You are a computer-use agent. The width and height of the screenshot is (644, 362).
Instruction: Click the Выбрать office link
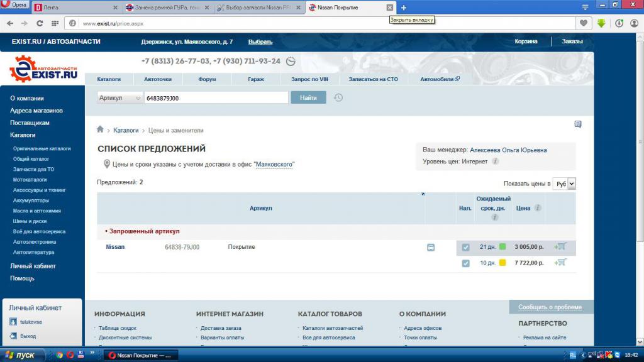[x=260, y=42]
